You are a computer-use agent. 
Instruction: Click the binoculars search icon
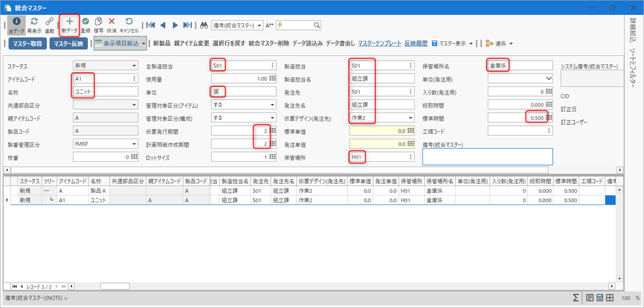pos(204,25)
